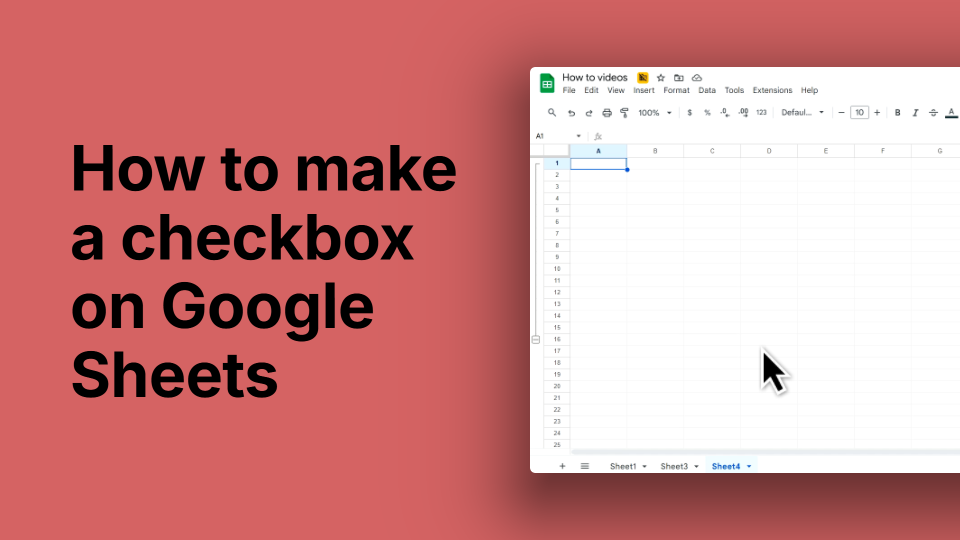The height and width of the screenshot is (540, 960).
Task: Select column F header
Action: (x=883, y=151)
